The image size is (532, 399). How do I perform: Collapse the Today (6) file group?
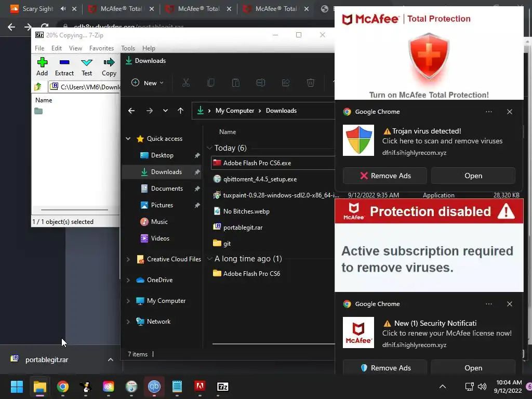pos(209,148)
